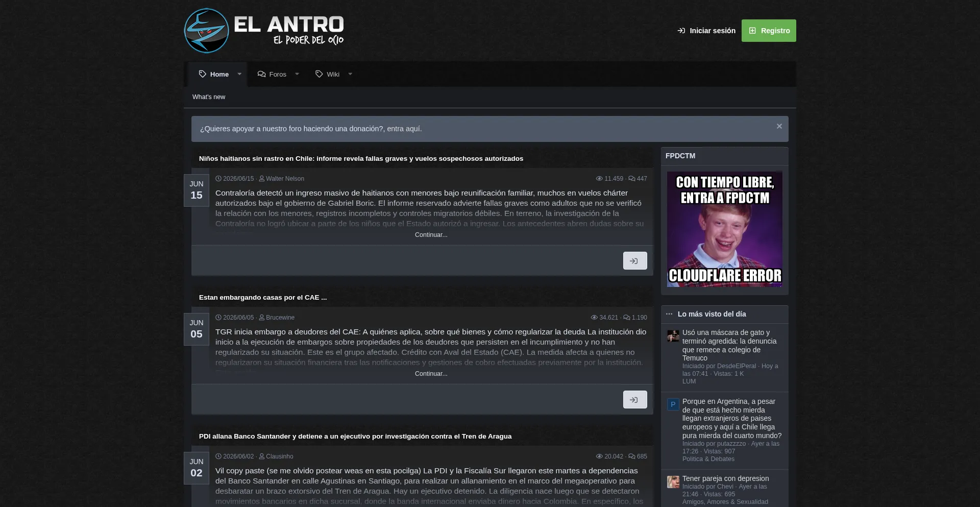This screenshot has height=507, width=980.
Task: Click the green Registro button
Action: click(x=769, y=31)
